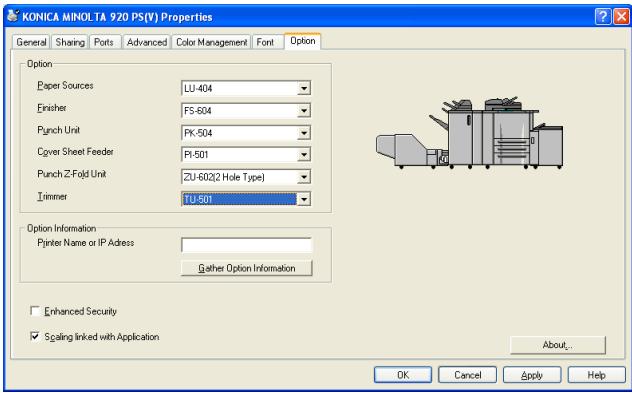632x393 pixels.
Task: Click the title bar question mark help icon
Action: (x=603, y=17)
